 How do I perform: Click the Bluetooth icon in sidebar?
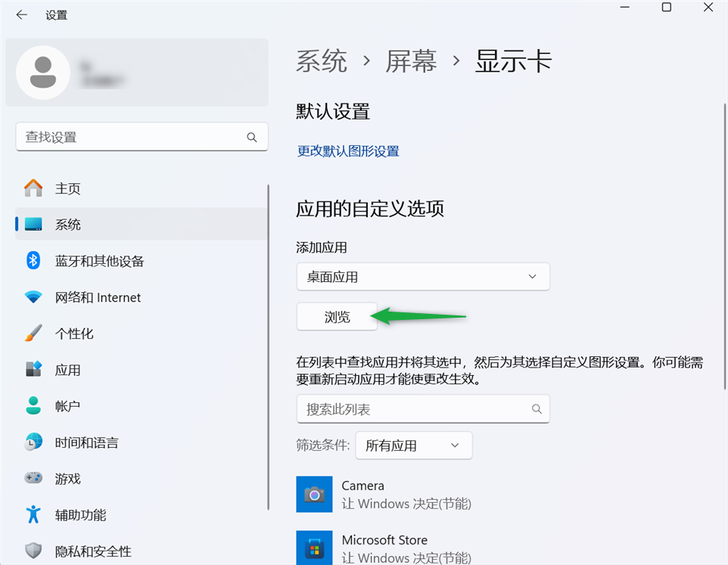pos(33,261)
